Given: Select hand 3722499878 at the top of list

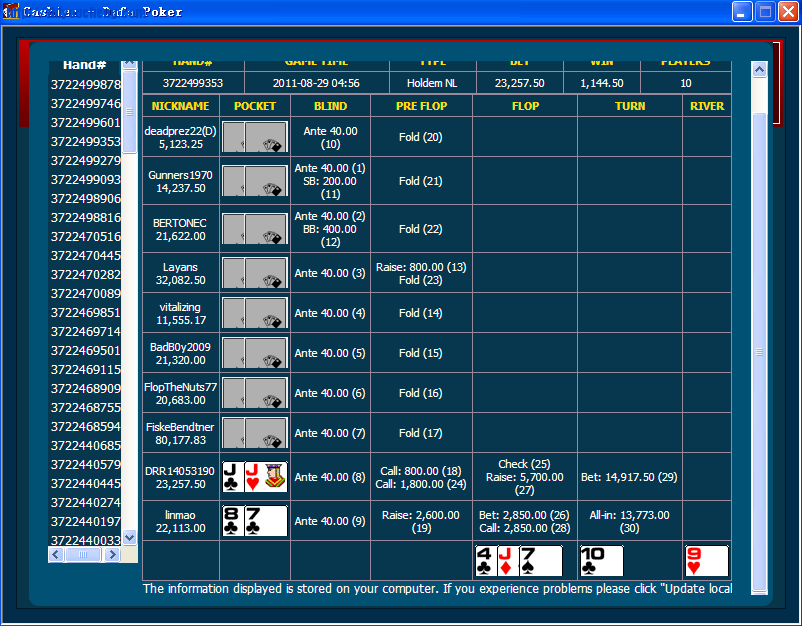Looking at the screenshot, I should coord(83,84).
